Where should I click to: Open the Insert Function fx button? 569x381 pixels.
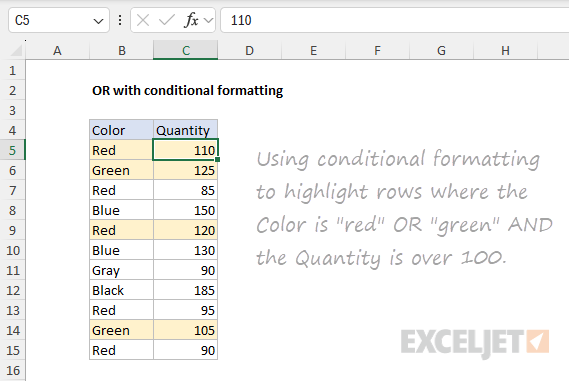pos(191,20)
